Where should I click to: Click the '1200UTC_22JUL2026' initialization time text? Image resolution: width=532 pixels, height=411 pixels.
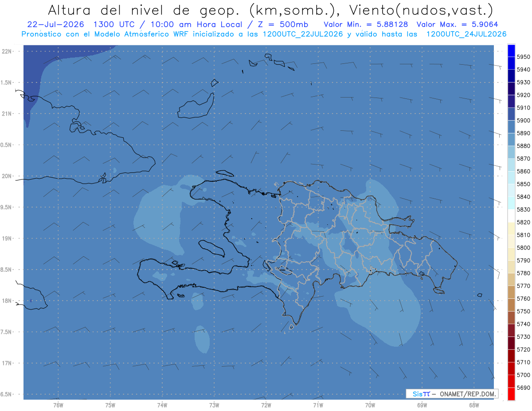[303, 34]
